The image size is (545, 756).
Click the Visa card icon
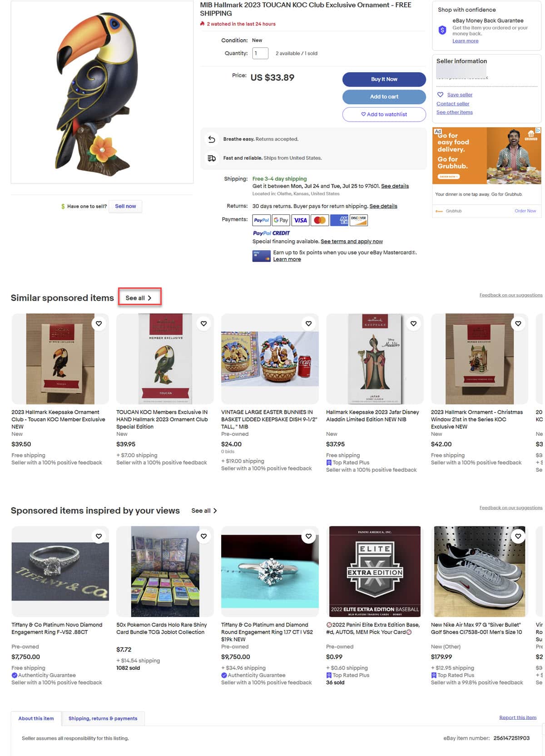click(x=301, y=220)
